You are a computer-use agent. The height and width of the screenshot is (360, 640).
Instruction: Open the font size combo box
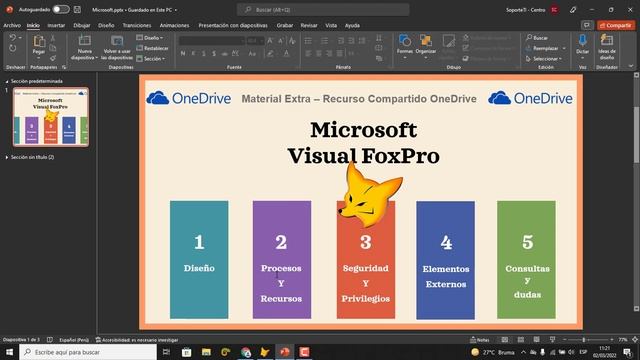[255, 41]
